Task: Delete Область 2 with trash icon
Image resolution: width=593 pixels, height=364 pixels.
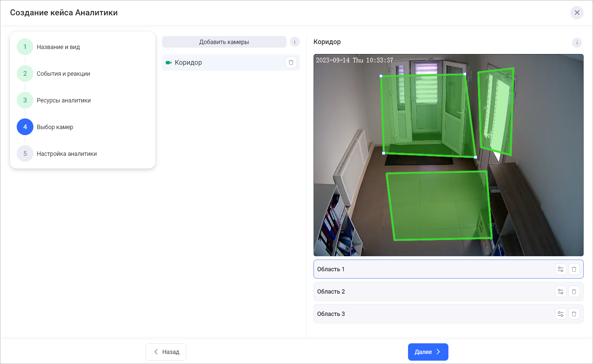Action: pyautogui.click(x=574, y=292)
